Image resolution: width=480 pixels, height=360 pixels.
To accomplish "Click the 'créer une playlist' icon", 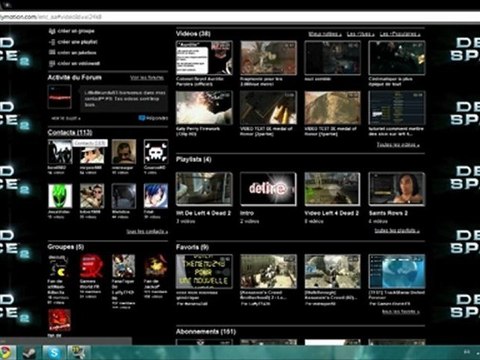I will click(x=52, y=42).
